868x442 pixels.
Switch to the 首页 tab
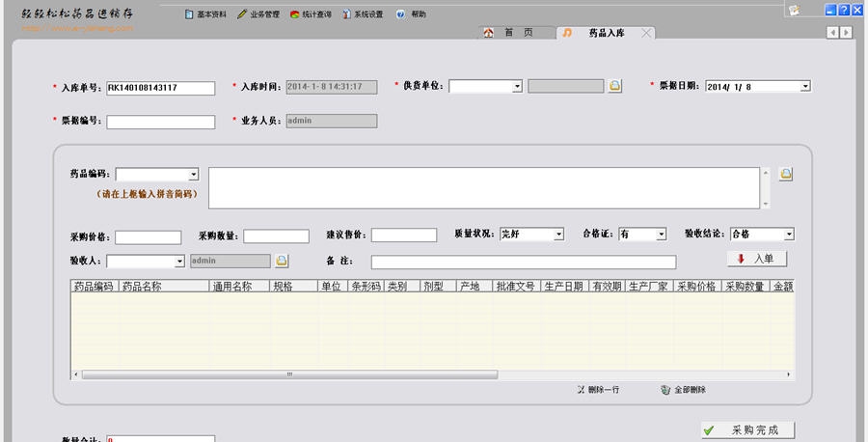tap(517, 33)
